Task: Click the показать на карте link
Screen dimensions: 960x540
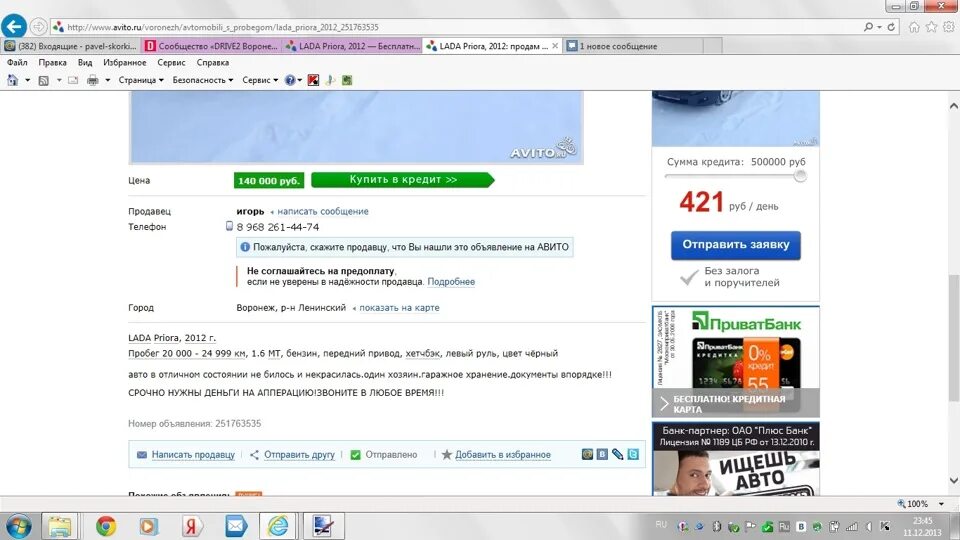Action: click(x=399, y=308)
